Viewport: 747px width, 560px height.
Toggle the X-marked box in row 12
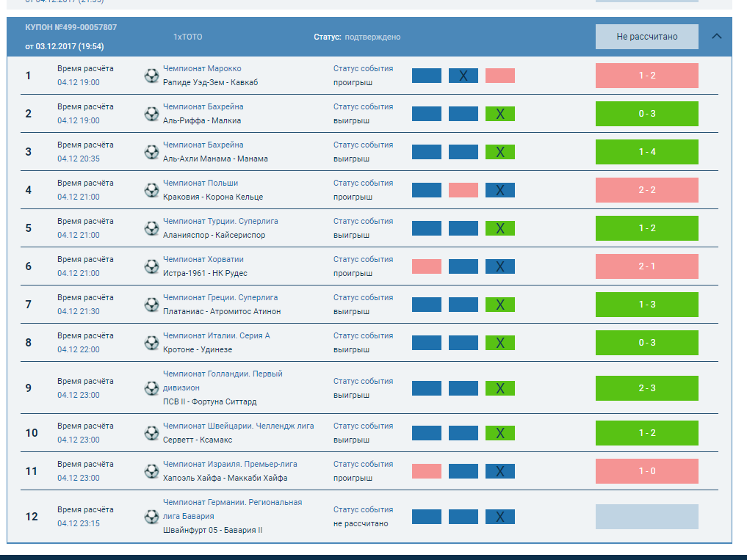point(499,517)
